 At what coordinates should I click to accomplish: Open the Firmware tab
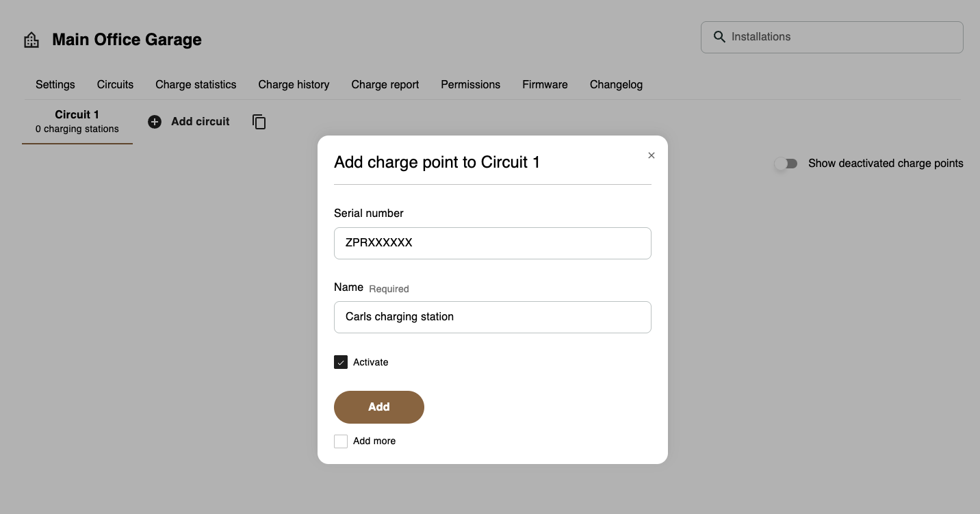(x=545, y=85)
